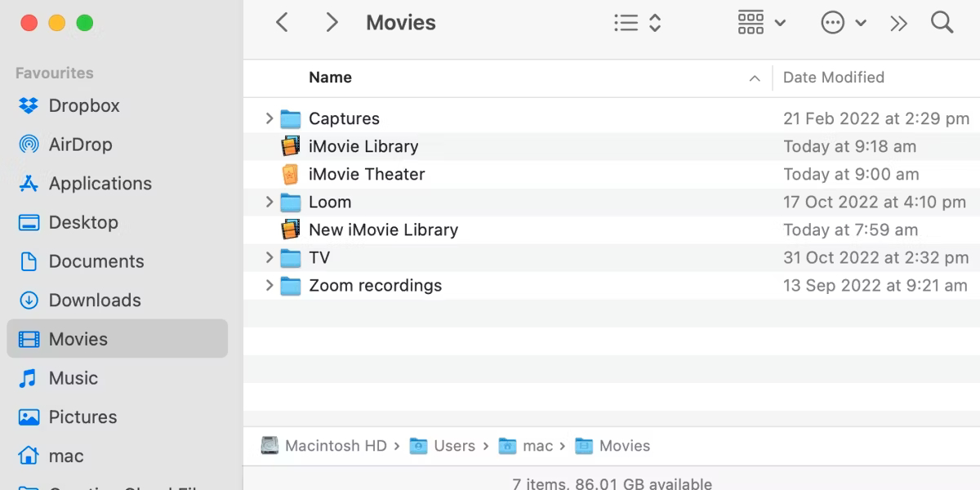
Task: Select the TV folder icon
Action: click(x=291, y=258)
